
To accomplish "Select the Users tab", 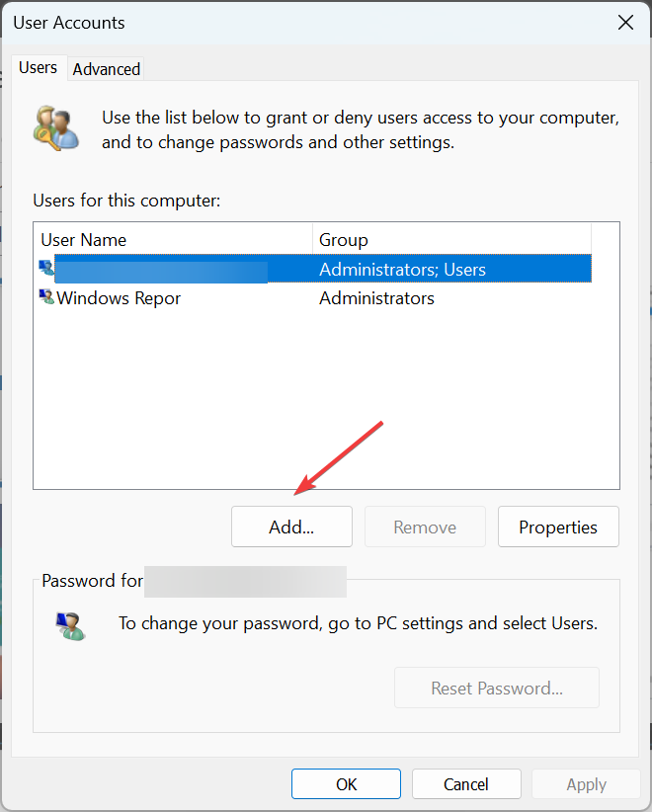I will point(38,67).
